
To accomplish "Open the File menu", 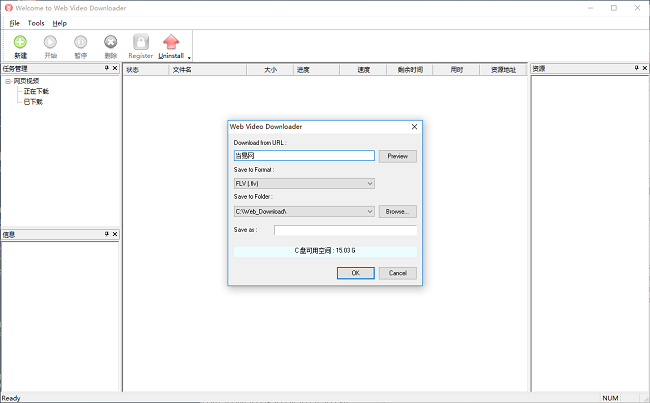I will [15, 22].
